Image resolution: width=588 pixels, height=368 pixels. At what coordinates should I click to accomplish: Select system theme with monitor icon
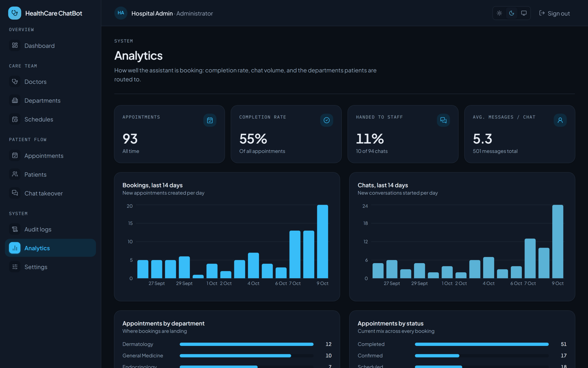click(x=524, y=13)
